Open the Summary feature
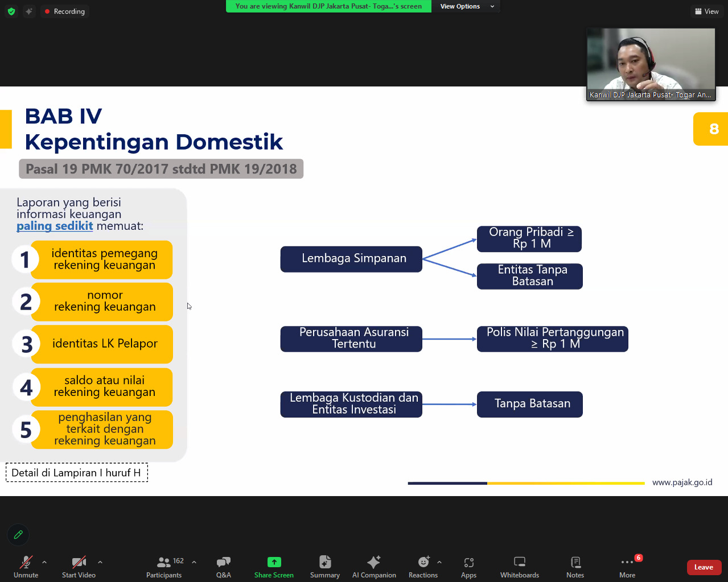This screenshot has width=728, height=582. point(324,567)
